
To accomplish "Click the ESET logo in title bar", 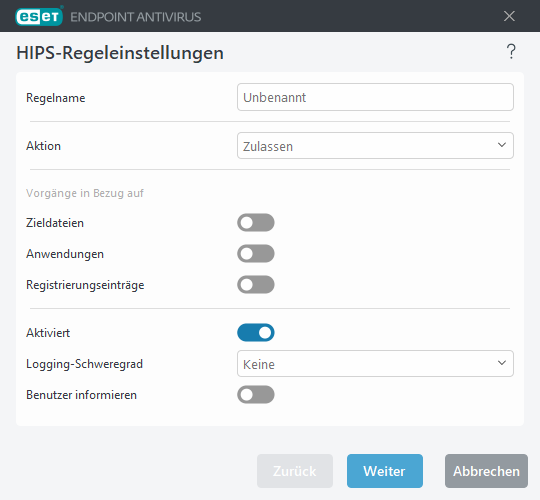I will (39, 16).
